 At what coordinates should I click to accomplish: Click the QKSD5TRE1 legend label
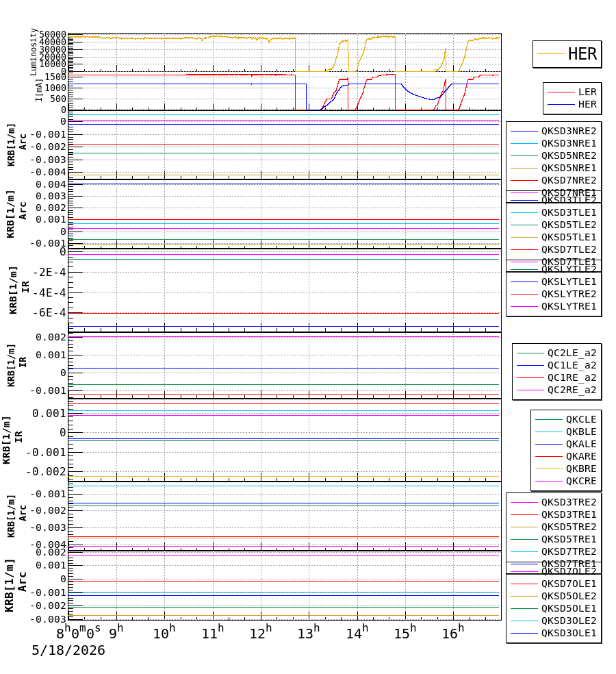pyautogui.click(x=569, y=540)
